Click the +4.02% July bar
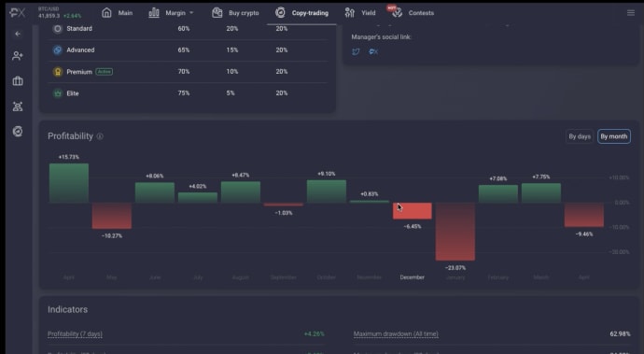 (198, 197)
